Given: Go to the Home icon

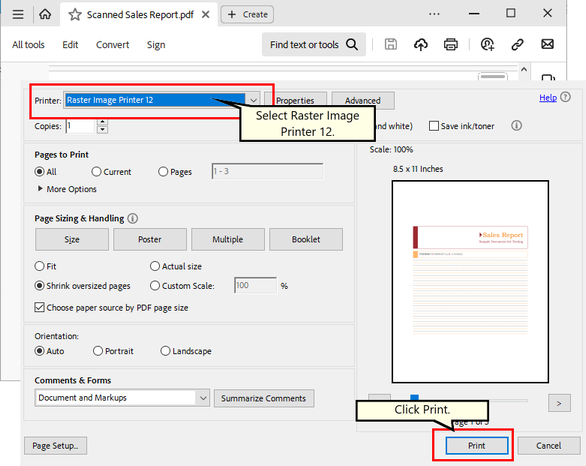Looking at the screenshot, I should click(45, 15).
